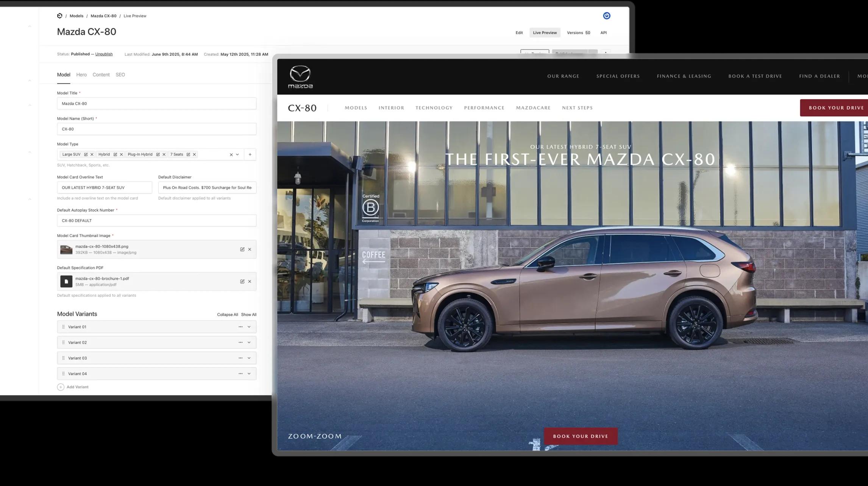Viewport: 868px width, 486px height.
Task: Remove the Hybrid model type chip
Action: (121, 154)
